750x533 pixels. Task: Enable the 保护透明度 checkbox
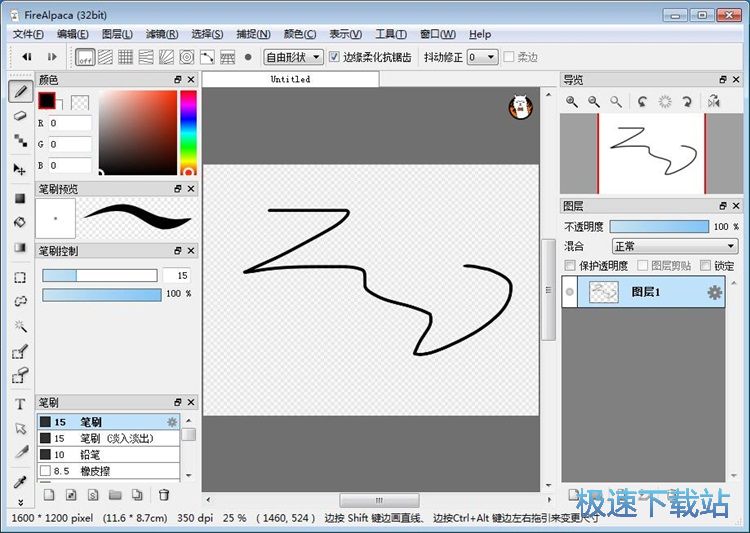570,266
